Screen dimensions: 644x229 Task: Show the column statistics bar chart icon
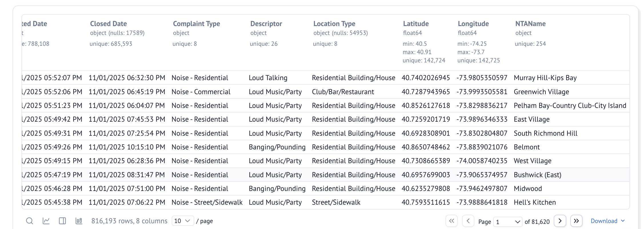click(79, 221)
